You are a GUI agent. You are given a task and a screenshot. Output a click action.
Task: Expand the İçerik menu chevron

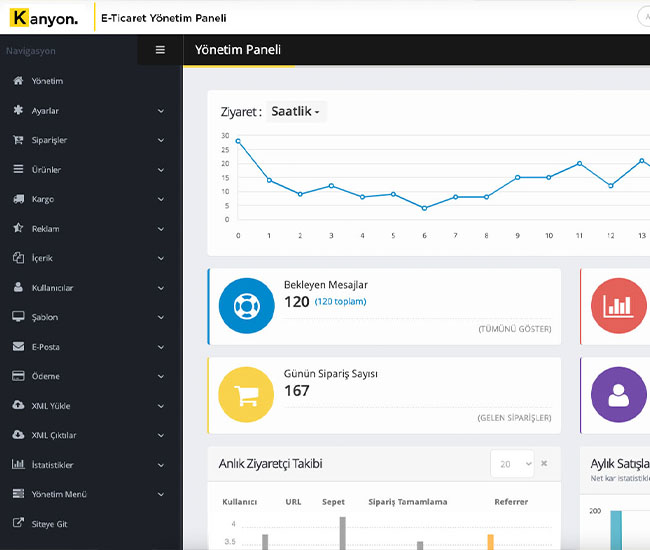(161, 258)
